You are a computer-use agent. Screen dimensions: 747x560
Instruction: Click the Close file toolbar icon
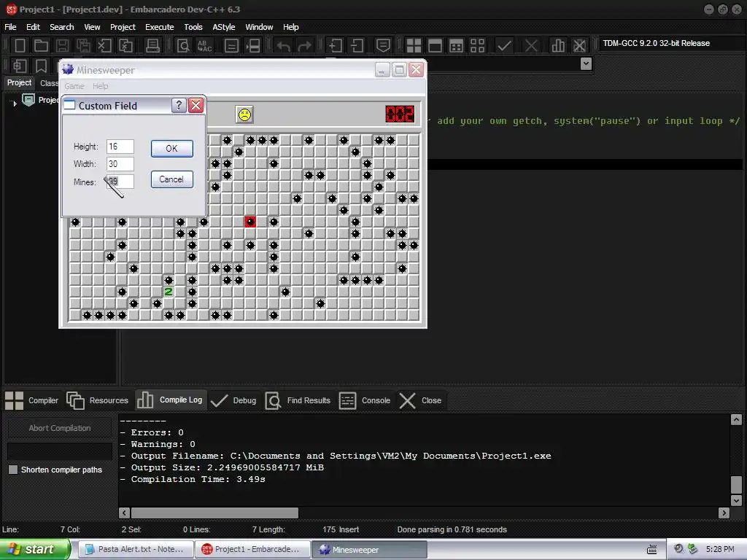104,46
